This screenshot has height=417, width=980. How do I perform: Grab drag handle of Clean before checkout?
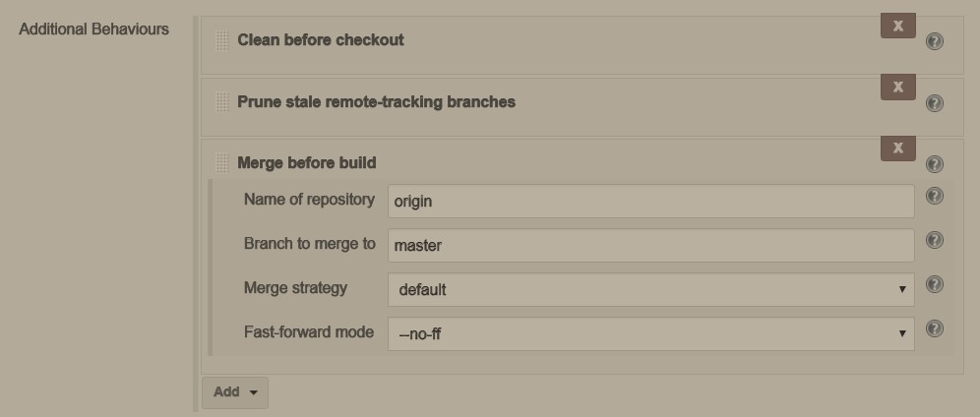(x=222, y=40)
